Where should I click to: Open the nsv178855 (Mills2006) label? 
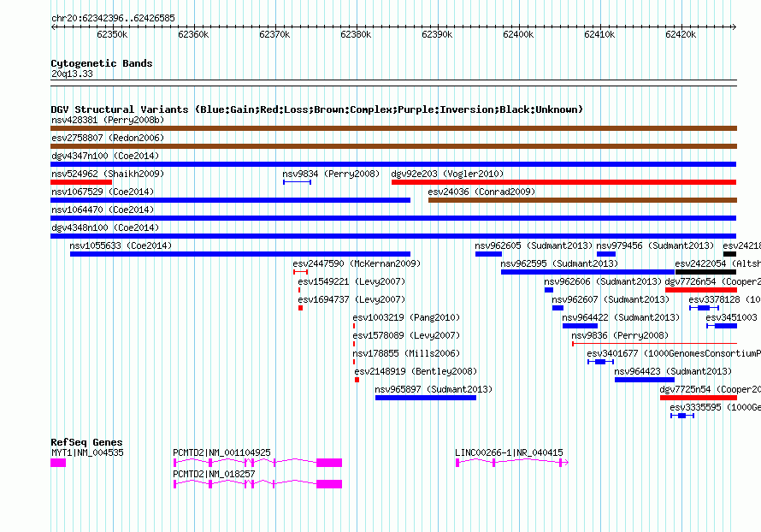tap(406, 353)
